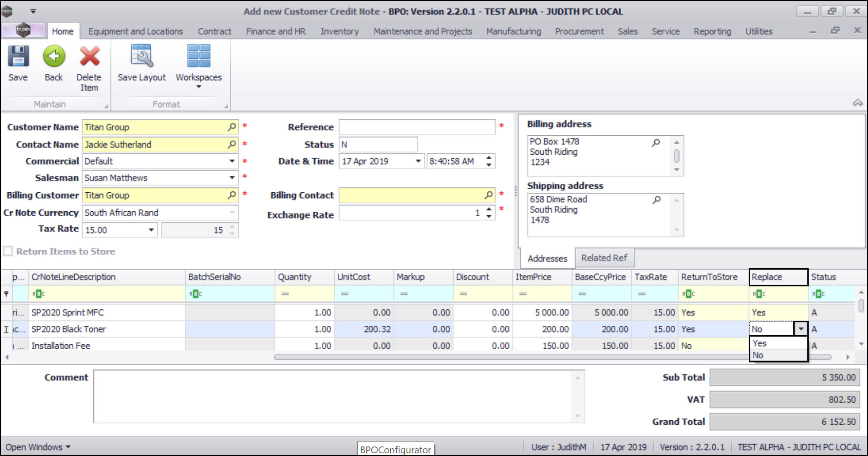The width and height of the screenshot is (868, 456).
Task: Collapse the ribbon using the chevron icon
Action: [857, 103]
